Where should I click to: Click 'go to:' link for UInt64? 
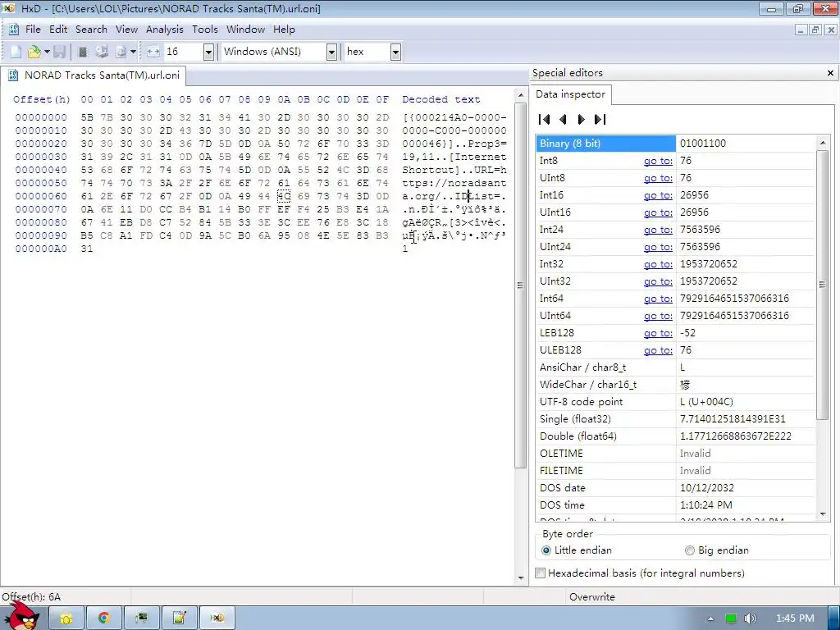(x=658, y=316)
